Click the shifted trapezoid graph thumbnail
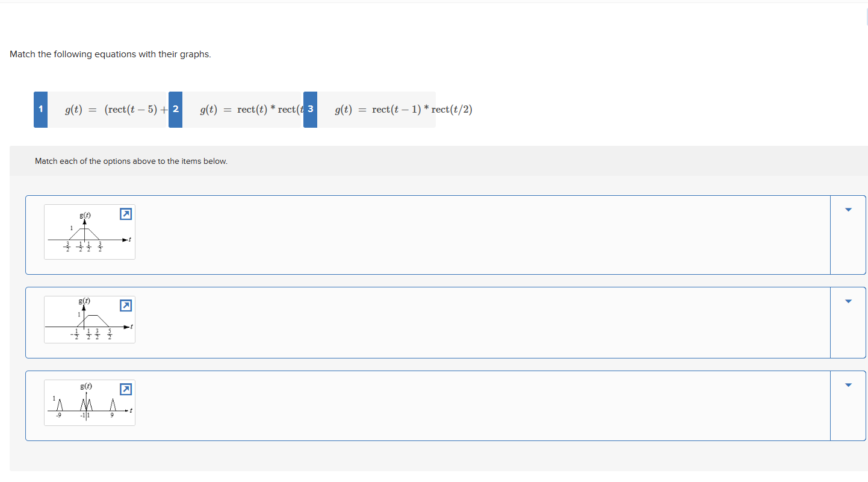Image resolution: width=868 pixels, height=482 pixels. [90, 319]
